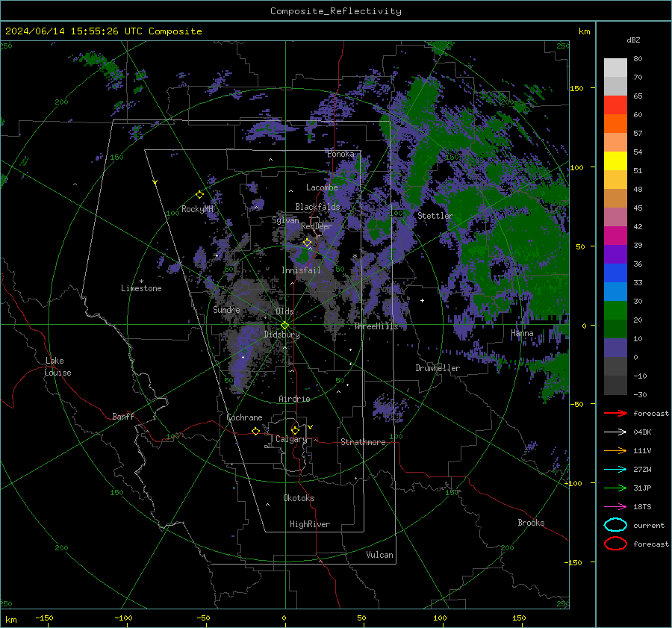
Task: Click the Banff label on map
Action: click(x=123, y=416)
